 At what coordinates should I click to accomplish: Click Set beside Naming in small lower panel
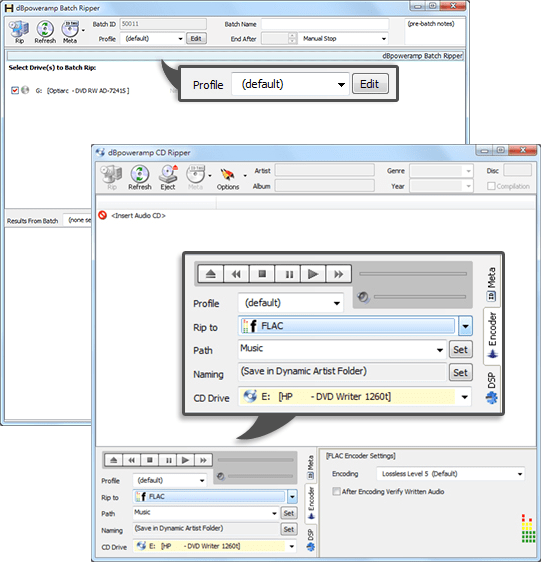click(x=289, y=529)
